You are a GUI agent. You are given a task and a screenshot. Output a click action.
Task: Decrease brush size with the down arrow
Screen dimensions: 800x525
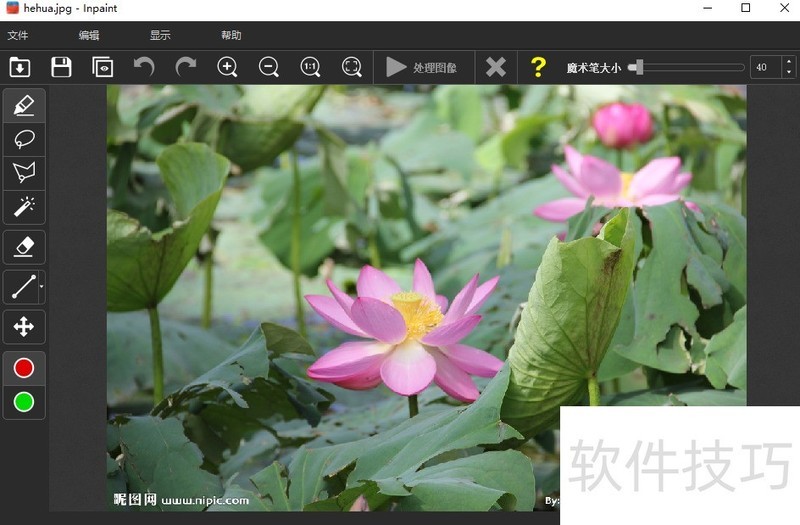(x=789, y=73)
